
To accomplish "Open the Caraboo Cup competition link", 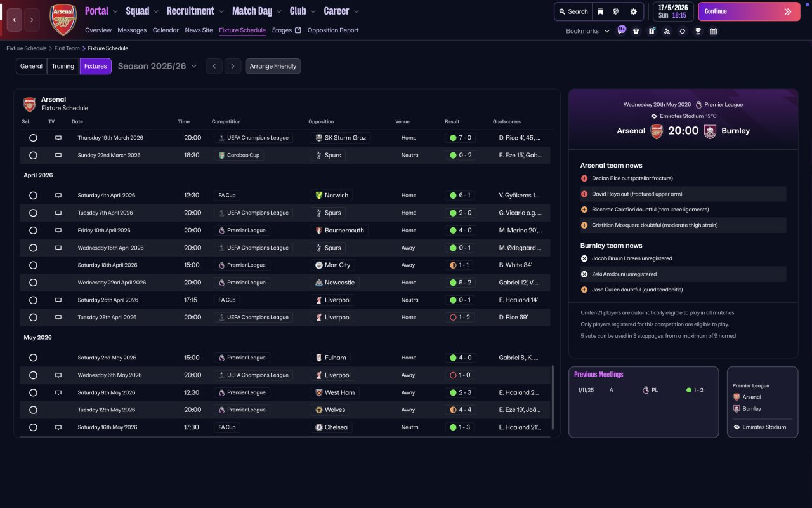I will 239,155.
